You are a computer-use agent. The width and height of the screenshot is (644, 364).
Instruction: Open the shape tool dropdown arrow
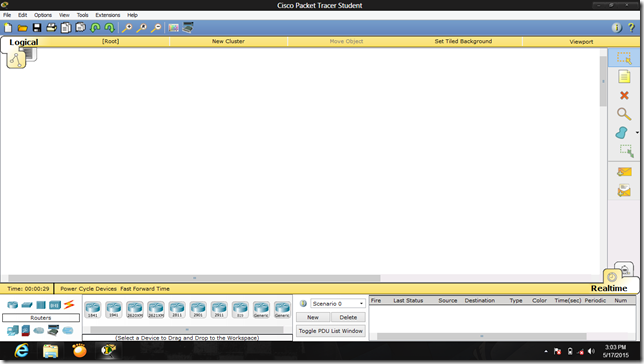[x=637, y=133]
